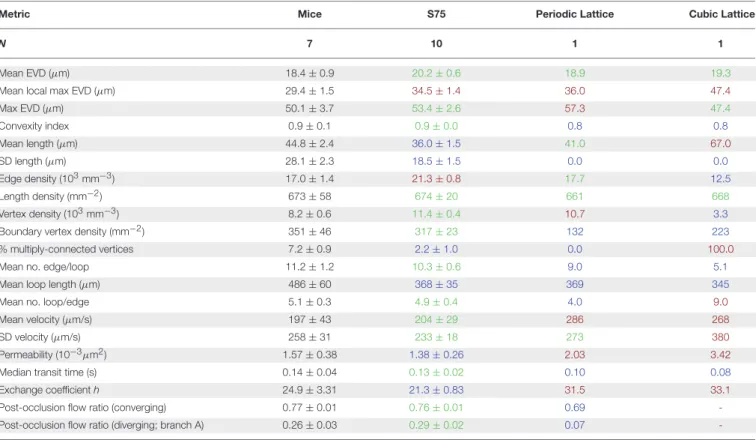This screenshot has width=756, height=440.
Task: Select Mice value 673 ± 58
Action: [x=310, y=197]
